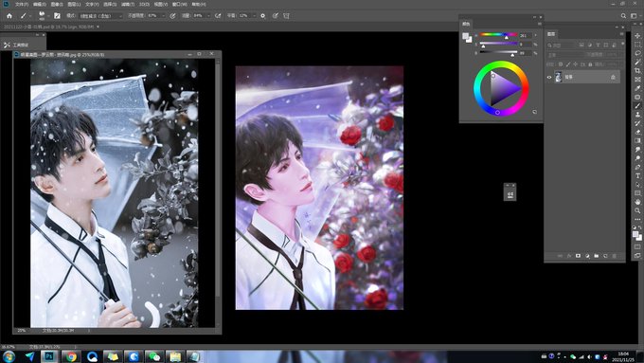Open tool preset picker arrow beside brush
Image resolution: width=644 pixels, height=363 pixels.
(30, 15)
